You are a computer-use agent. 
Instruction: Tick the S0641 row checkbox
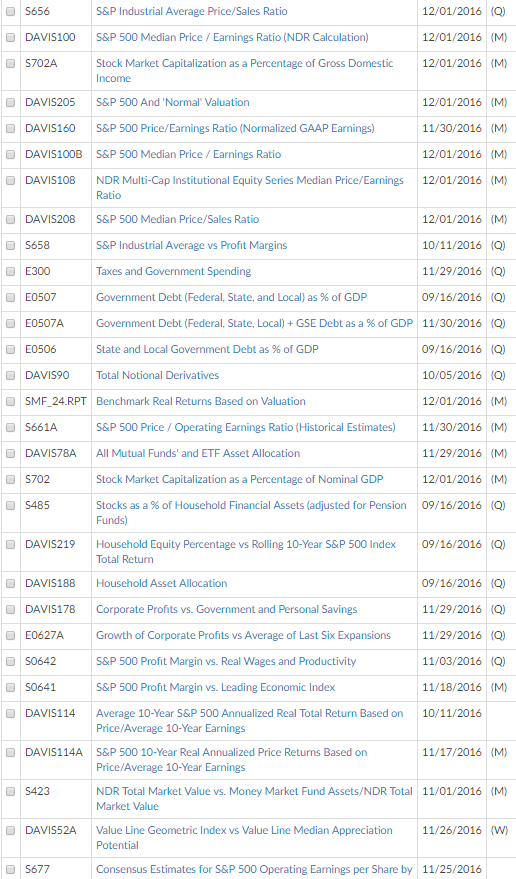(10, 687)
